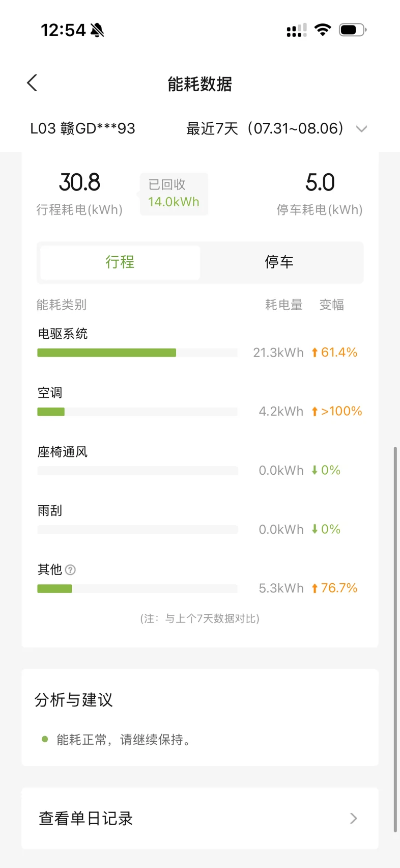This screenshot has width=400, height=868.
Task: Tap the Wi-Fi status icon
Action: click(323, 30)
